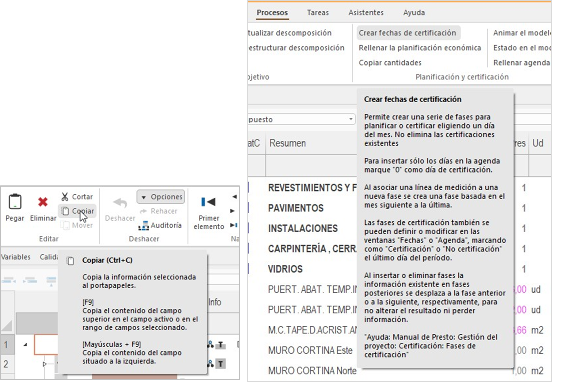Switch to the Tareas ribbon tab

pyautogui.click(x=318, y=13)
